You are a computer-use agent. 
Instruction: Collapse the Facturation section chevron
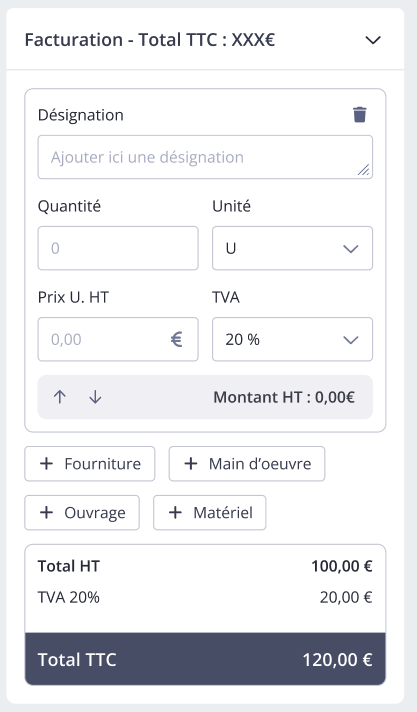pyautogui.click(x=373, y=40)
